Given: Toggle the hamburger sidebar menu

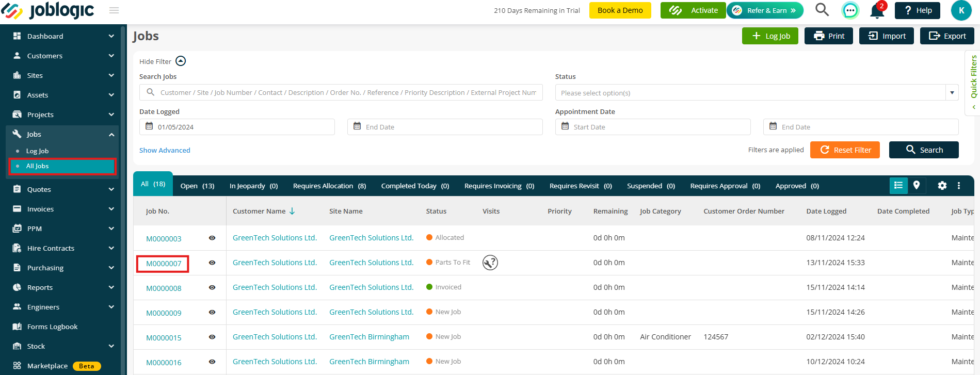Looking at the screenshot, I should (x=114, y=10).
